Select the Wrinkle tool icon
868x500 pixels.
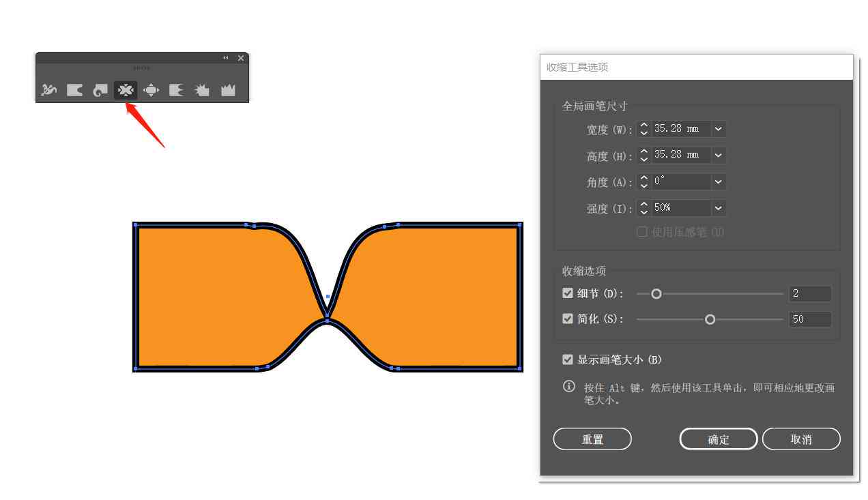click(x=228, y=90)
